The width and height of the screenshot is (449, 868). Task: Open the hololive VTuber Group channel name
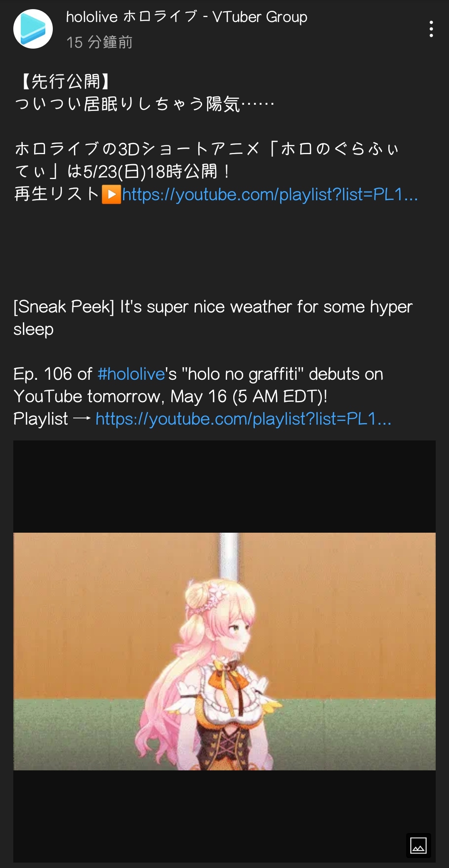[187, 17]
